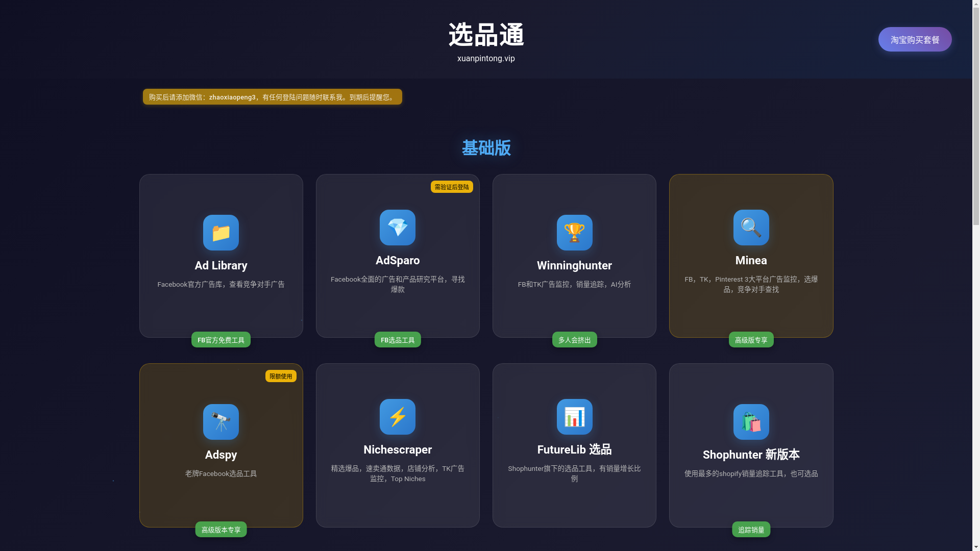This screenshot has height=551, width=980.
Task: Open the Adspy title
Action: click(x=221, y=455)
